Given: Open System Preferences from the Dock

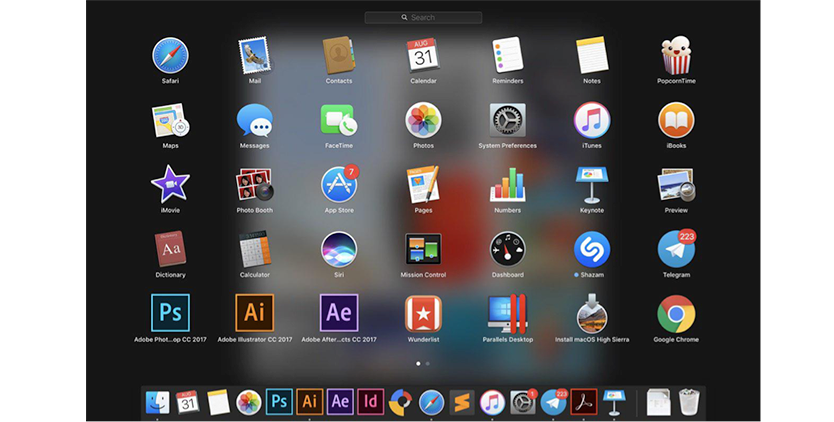Looking at the screenshot, I should tap(523, 402).
